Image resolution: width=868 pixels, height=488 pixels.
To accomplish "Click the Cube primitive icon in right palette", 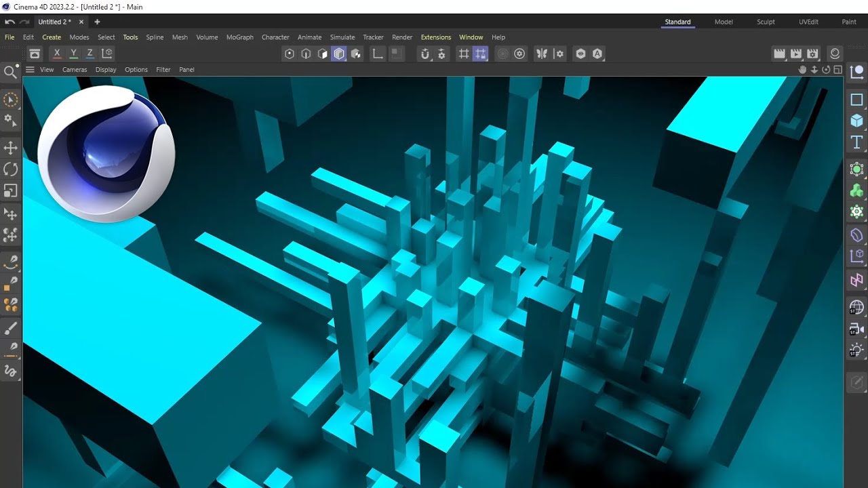I will pos(857,121).
